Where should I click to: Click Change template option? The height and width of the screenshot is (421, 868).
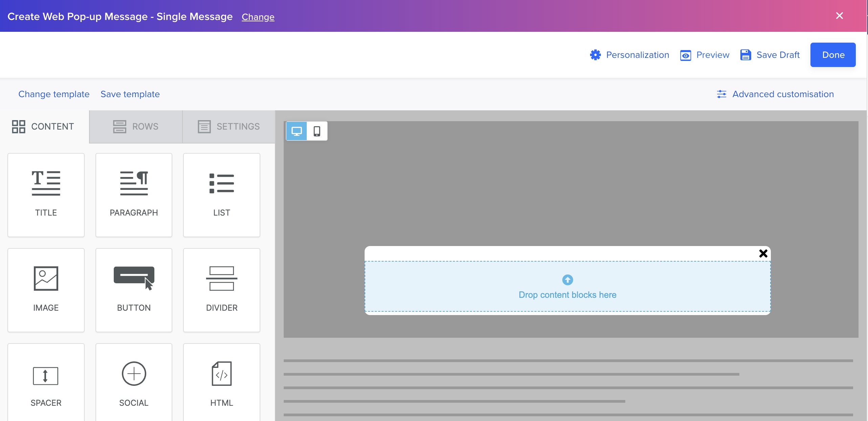(x=54, y=94)
